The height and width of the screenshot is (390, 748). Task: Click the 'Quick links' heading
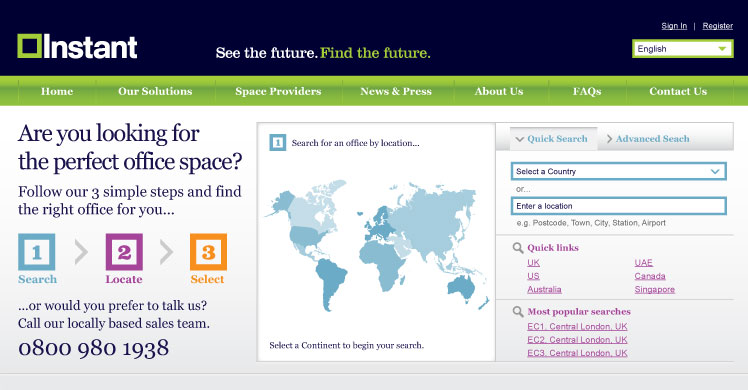point(553,248)
